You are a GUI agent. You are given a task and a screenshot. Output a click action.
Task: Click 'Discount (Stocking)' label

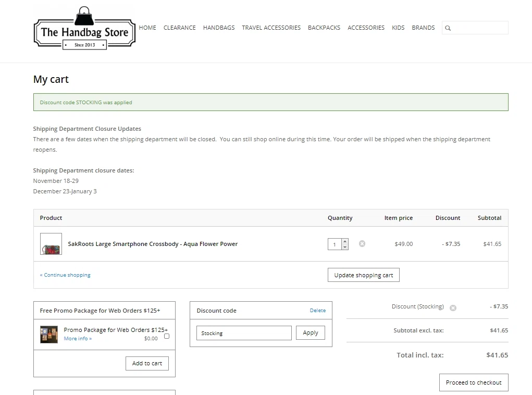(418, 306)
